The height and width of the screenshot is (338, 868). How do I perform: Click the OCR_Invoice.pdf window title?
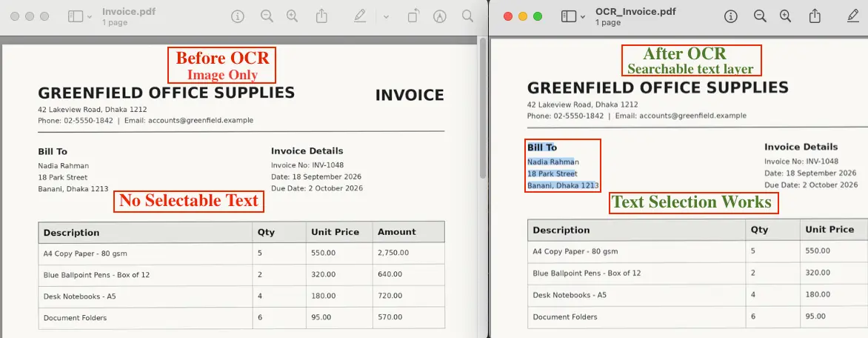(x=635, y=12)
